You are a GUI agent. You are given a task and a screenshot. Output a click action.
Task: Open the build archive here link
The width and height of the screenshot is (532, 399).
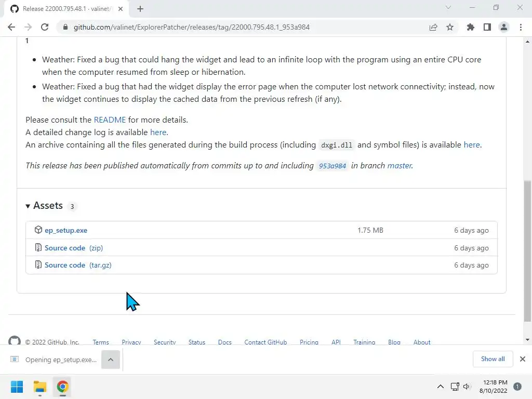pyautogui.click(x=472, y=145)
